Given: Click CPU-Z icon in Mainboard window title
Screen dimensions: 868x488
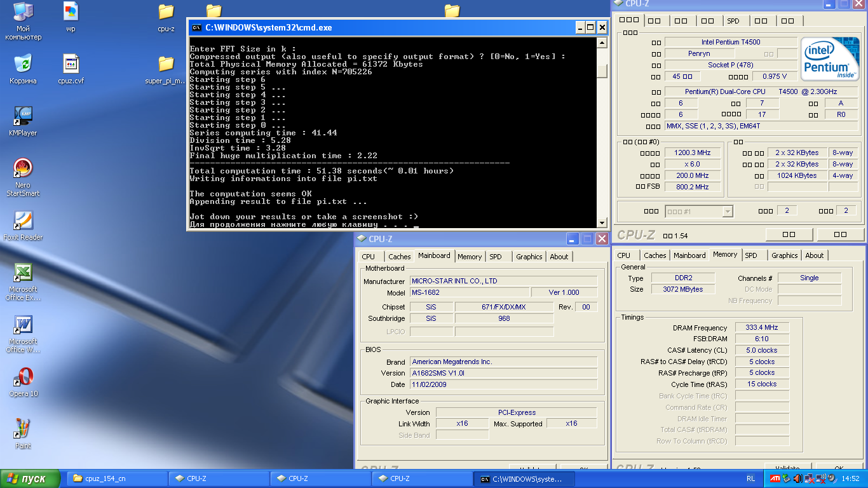Looking at the screenshot, I should point(362,239).
